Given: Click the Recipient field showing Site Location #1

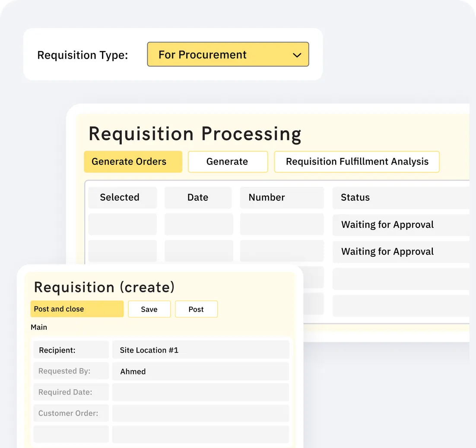Looking at the screenshot, I should (x=201, y=350).
